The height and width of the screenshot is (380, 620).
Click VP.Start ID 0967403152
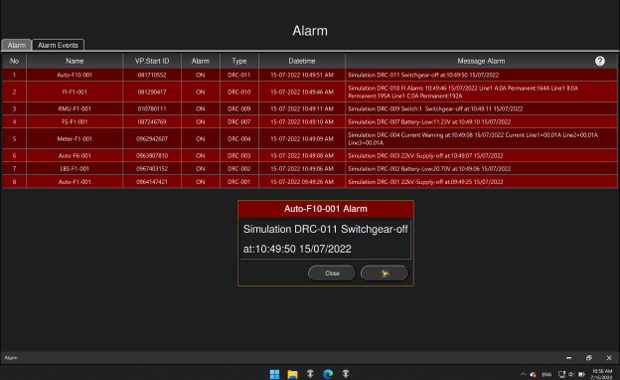[x=152, y=168]
